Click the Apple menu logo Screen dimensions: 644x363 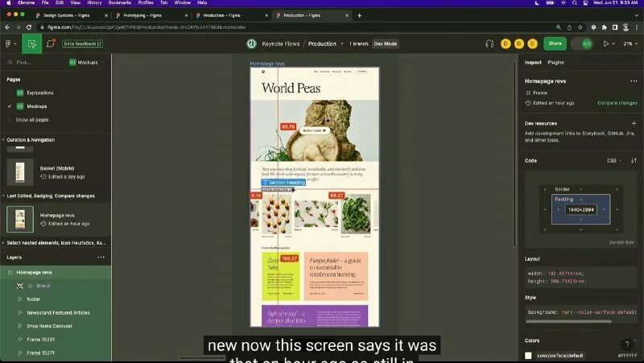[8, 2]
